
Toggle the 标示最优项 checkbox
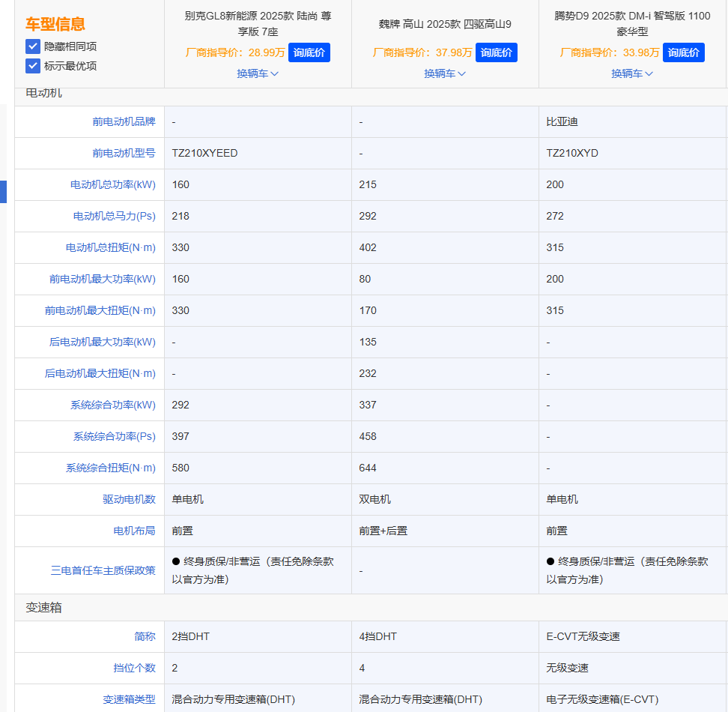(x=33, y=66)
